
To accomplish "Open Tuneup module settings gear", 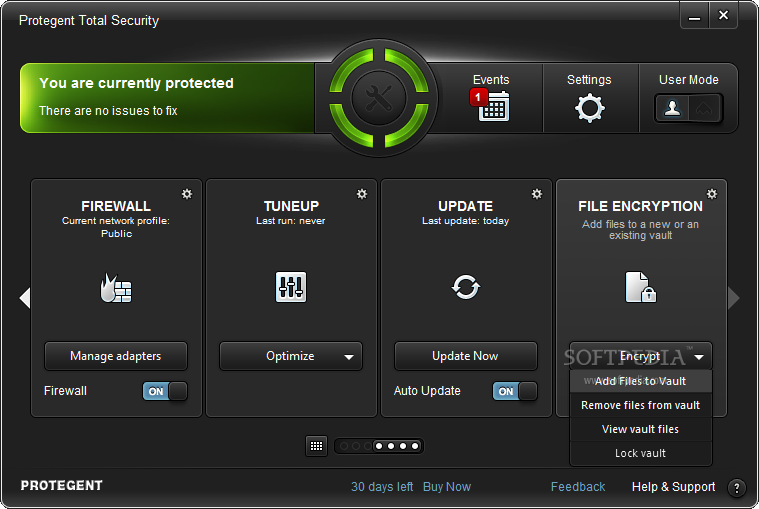I will [362, 194].
